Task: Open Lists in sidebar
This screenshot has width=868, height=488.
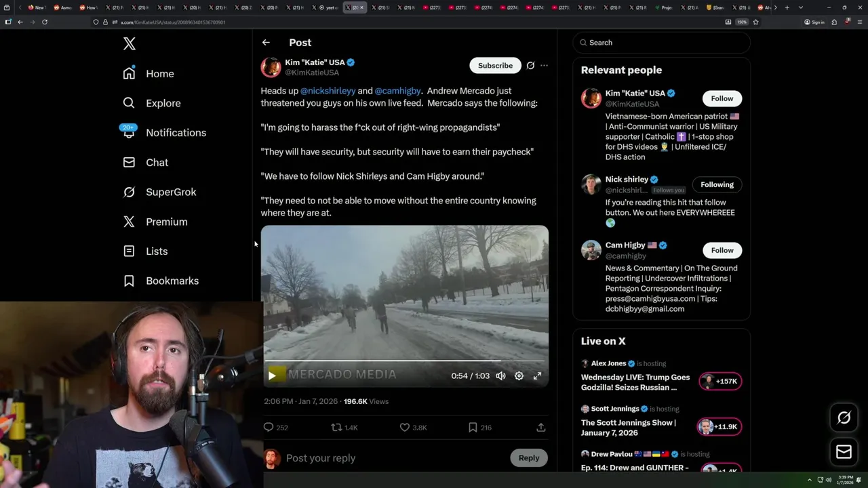Action: pyautogui.click(x=145, y=251)
